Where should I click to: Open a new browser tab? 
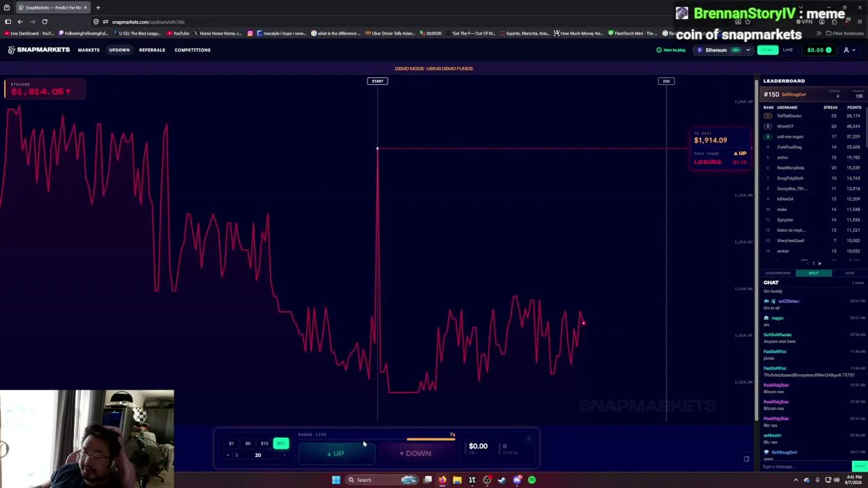98,7
